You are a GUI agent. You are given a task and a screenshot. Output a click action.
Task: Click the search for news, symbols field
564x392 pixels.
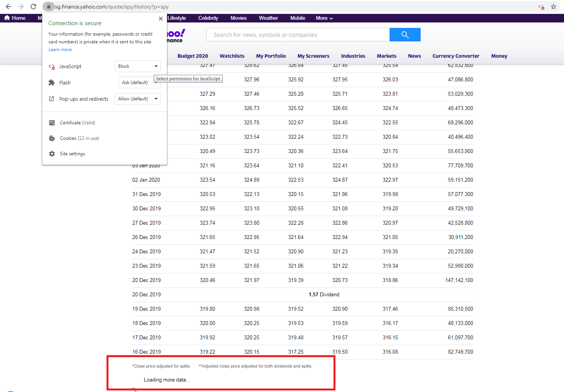pos(298,35)
